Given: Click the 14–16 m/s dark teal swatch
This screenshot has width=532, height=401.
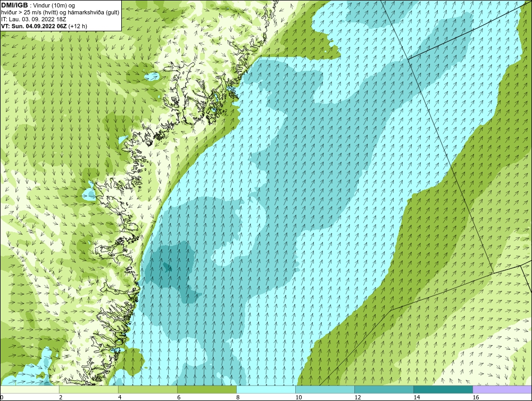Looking at the screenshot, I should point(443,389).
